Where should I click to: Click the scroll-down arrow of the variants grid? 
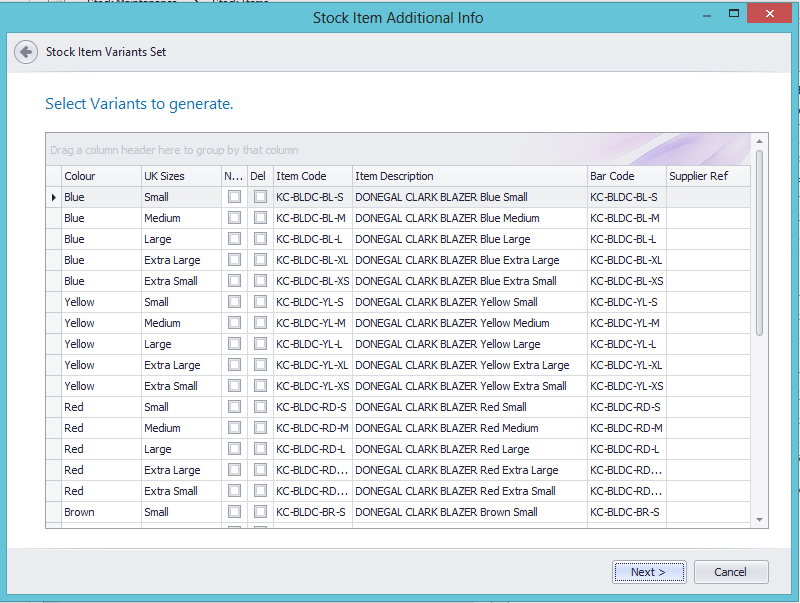(x=759, y=520)
